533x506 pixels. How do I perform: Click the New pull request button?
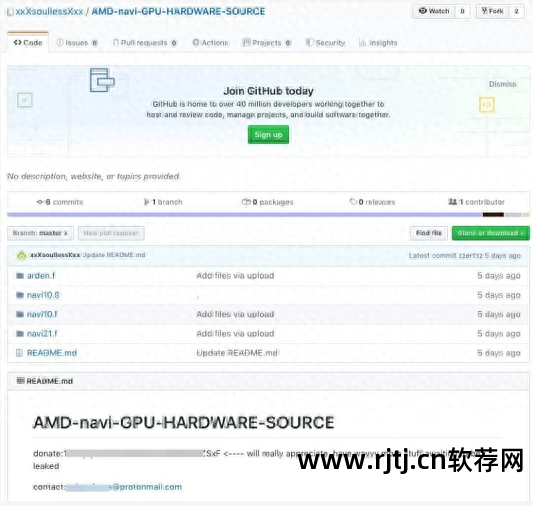pyautogui.click(x=111, y=233)
